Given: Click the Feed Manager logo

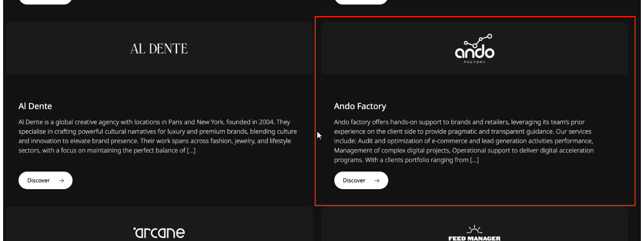Looking at the screenshot, I should [x=474, y=238].
